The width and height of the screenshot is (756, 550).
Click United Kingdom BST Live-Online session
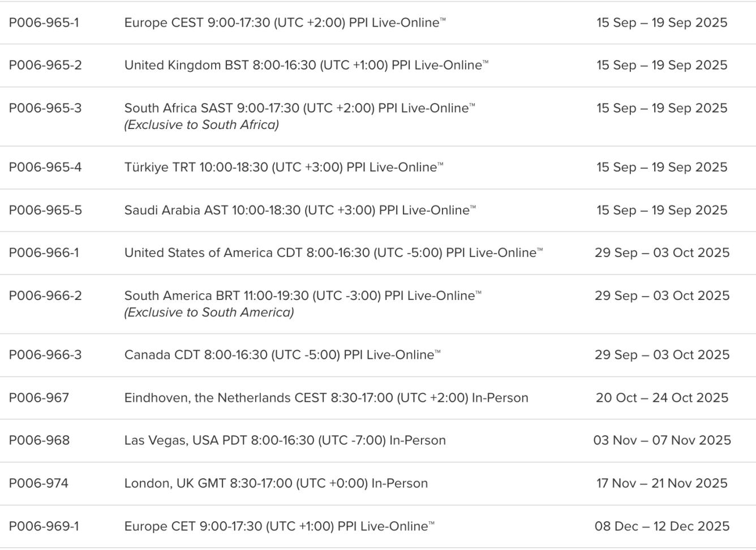tap(306, 65)
